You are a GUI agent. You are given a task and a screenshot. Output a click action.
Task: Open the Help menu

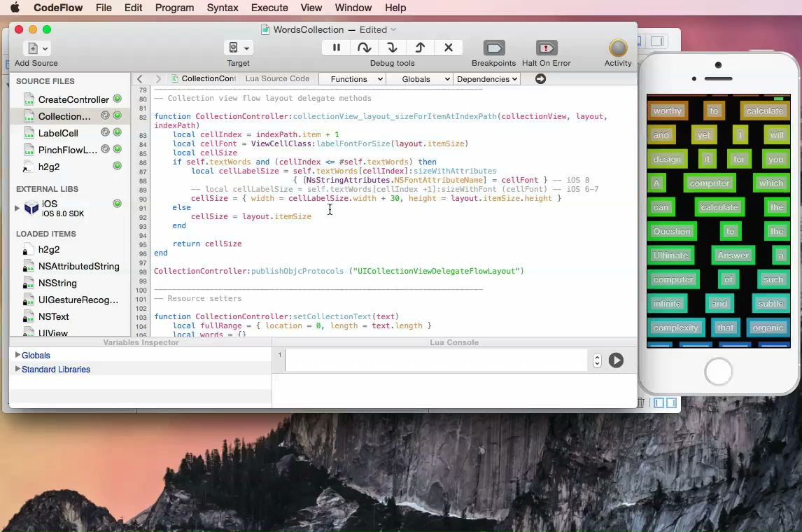click(395, 8)
